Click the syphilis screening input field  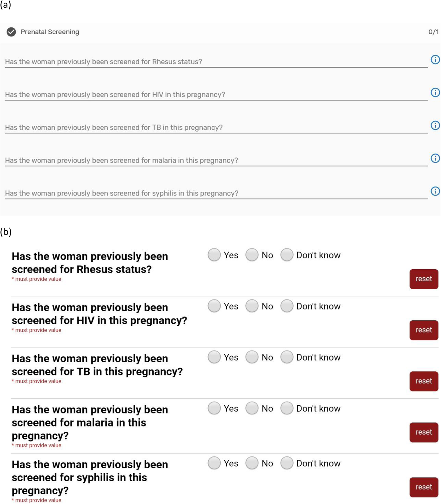pyautogui.click(x=216, y=193)
